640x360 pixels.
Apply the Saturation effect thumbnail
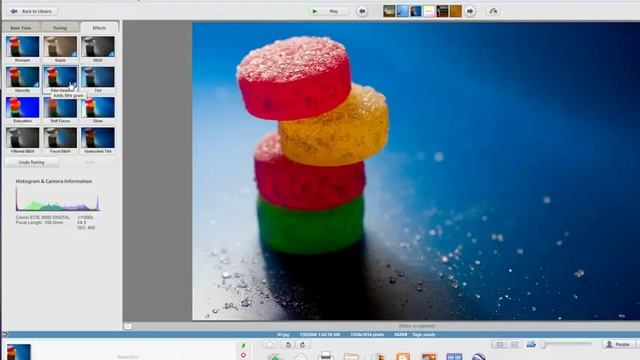[x=22, y=107]
